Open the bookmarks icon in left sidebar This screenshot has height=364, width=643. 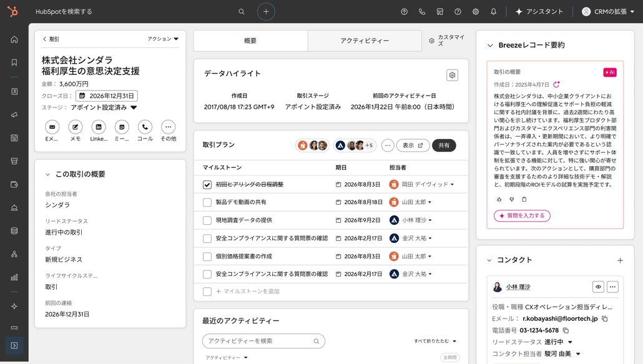14,62
